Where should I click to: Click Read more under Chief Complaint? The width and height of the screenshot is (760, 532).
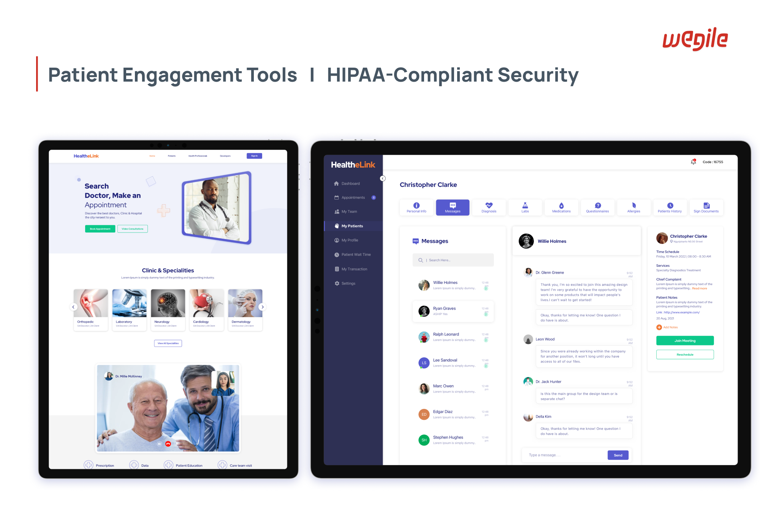click(x=700, y=288)
